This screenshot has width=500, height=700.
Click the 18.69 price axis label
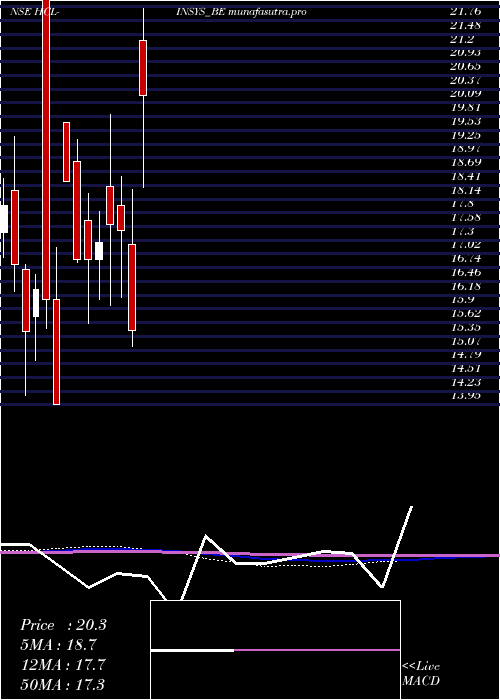tap(466, 162)
